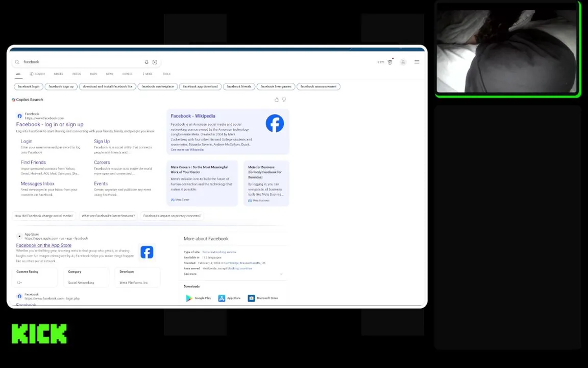Click 'blocking countries' link

[x=239, y=268]
